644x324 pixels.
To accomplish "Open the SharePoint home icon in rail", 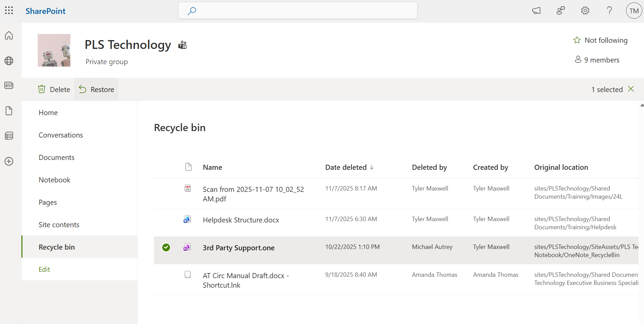I will tap(9, 36).
